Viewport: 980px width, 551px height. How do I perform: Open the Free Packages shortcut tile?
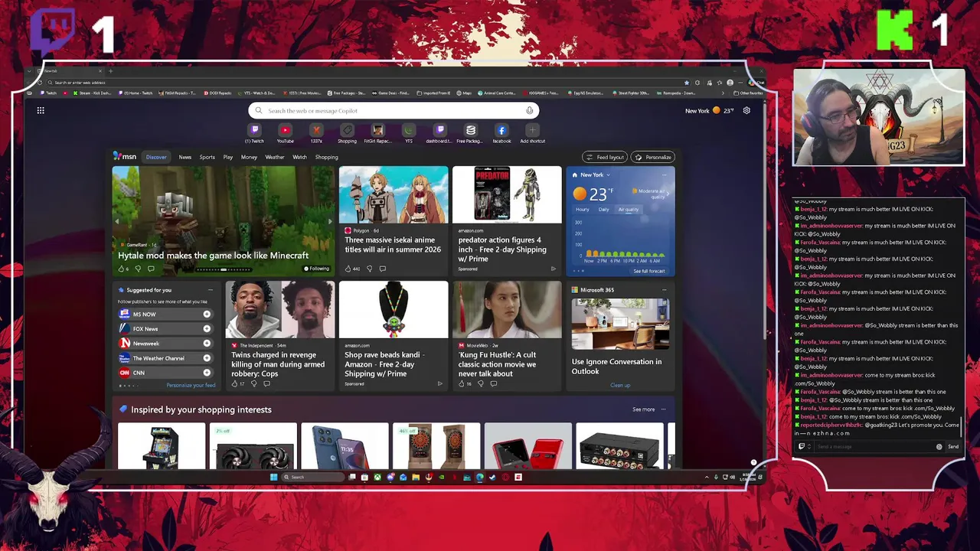pos(470,133)
